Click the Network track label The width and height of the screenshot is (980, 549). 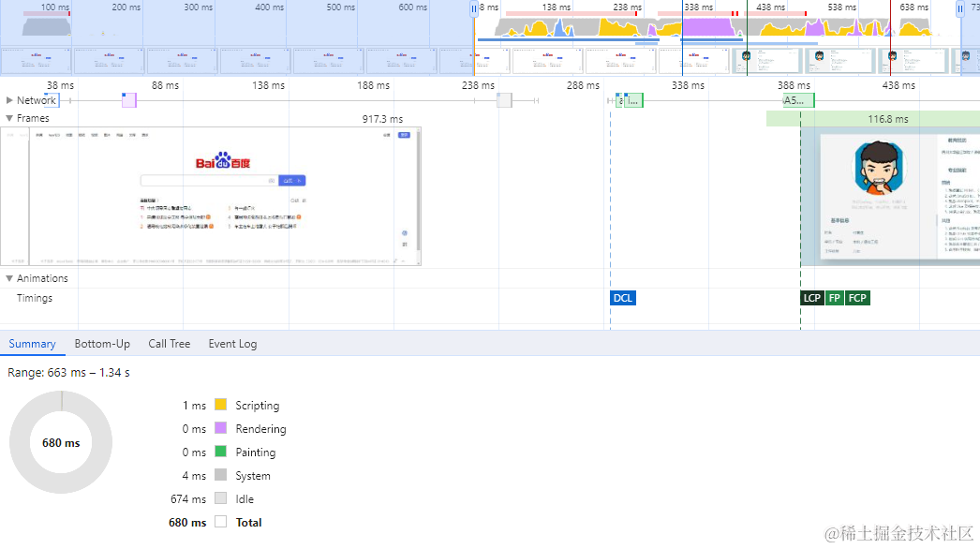pyautogui.click(x=37, y=100)
